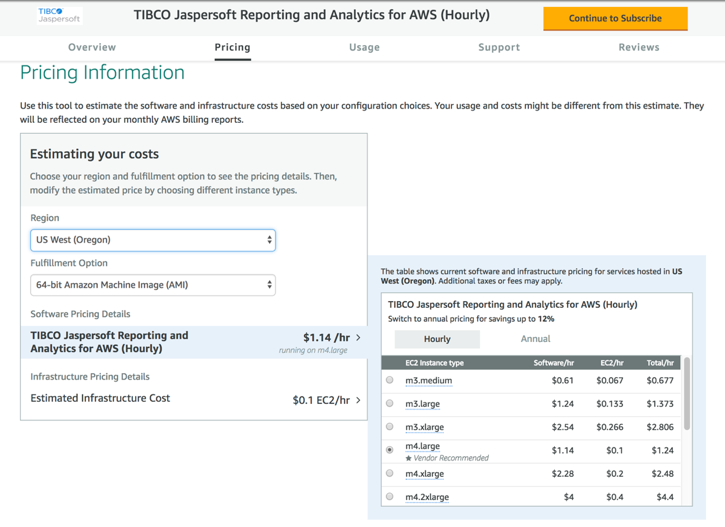Switch to Annual pricing tab

(x=535, y=339)
